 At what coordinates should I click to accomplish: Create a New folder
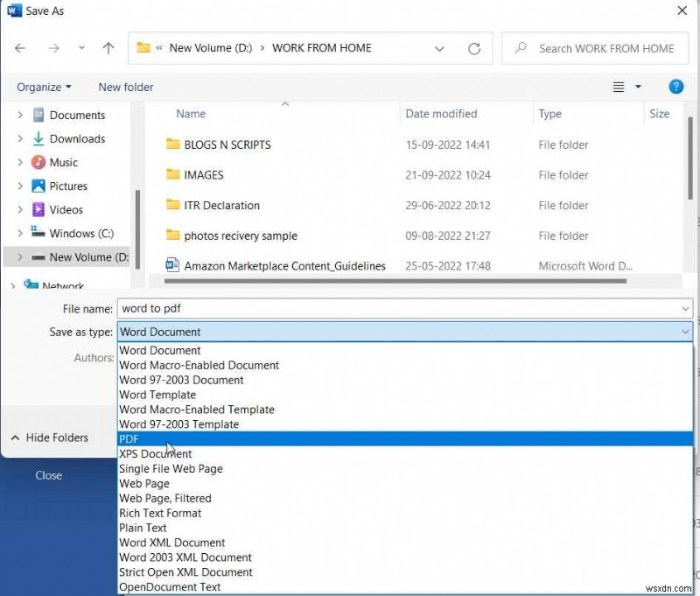click(124, 87)
